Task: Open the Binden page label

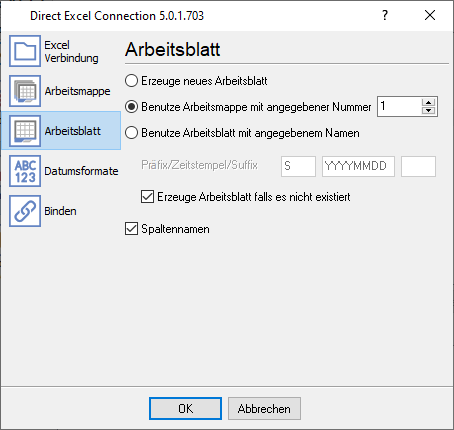Action: 60,211
